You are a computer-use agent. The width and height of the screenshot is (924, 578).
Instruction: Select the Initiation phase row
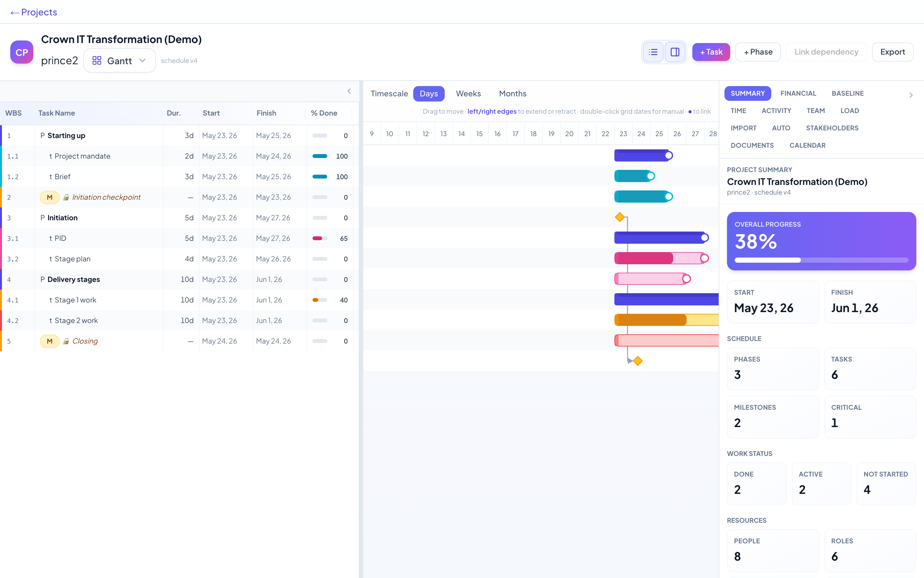point(179,218)
